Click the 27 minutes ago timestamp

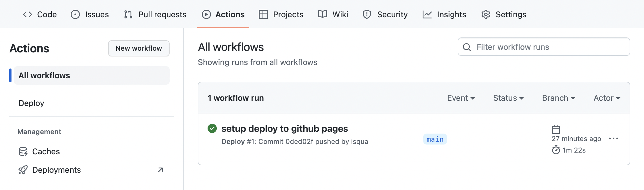click(x=576, y=139)
